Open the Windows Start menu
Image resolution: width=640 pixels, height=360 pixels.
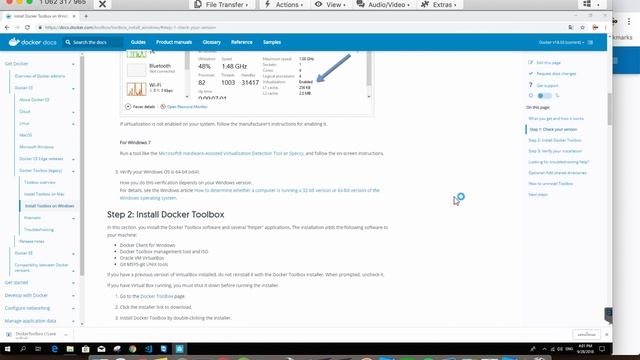[7, 349]
